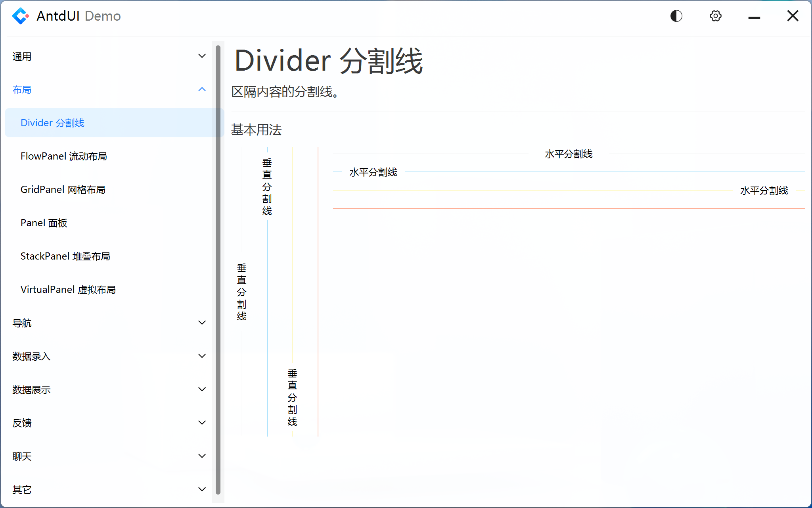The height and width of the screenshot is (508, 812).
Task: Click the AntdUI logo icon
Action: [x=21, y=15]
